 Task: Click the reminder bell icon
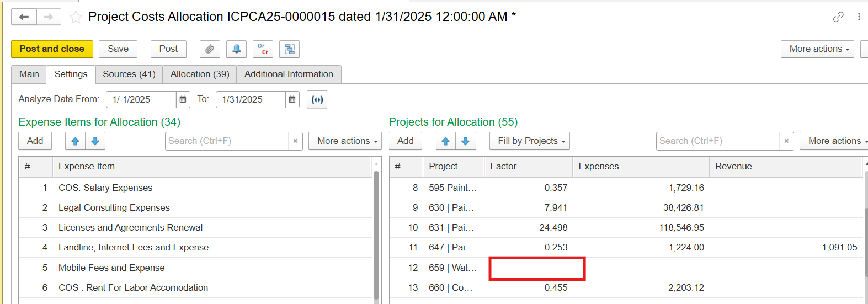[236, 49]
